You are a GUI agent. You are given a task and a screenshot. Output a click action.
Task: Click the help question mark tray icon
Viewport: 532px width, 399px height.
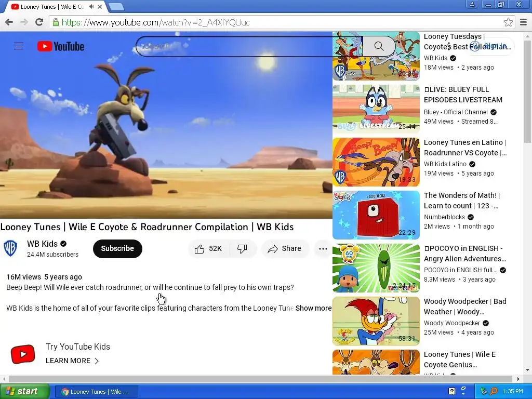click(x=451, y=391)
